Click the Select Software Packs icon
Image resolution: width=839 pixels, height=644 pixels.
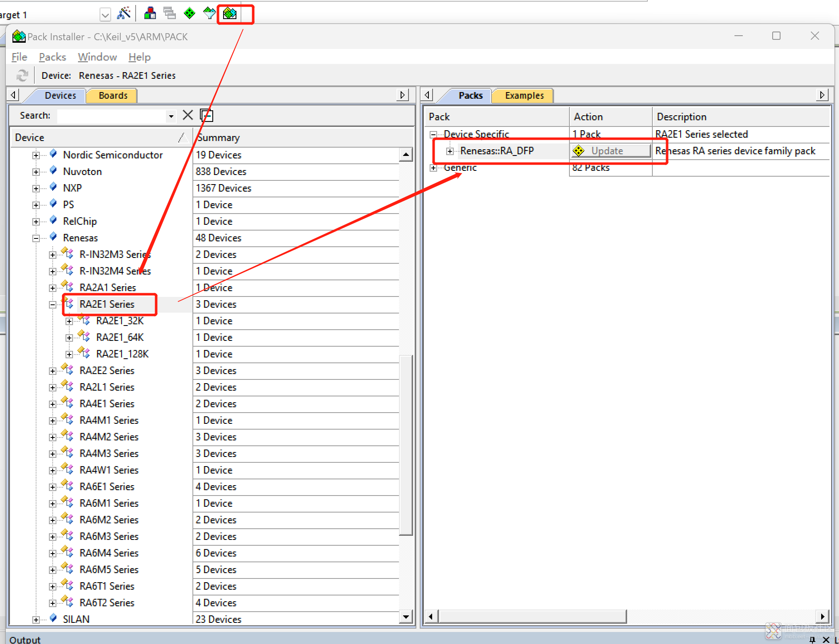[209, 14]
